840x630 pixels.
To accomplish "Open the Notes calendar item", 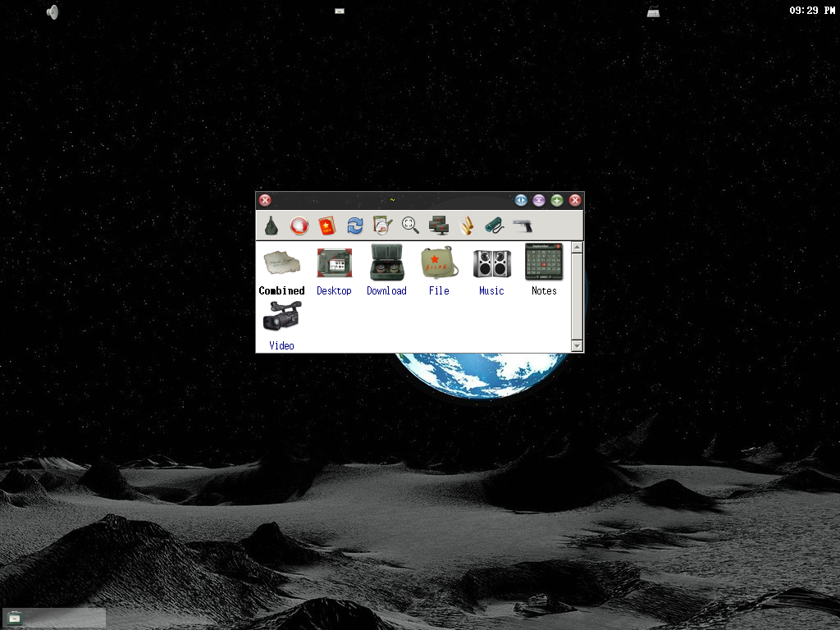I will (x=545, y=270).
